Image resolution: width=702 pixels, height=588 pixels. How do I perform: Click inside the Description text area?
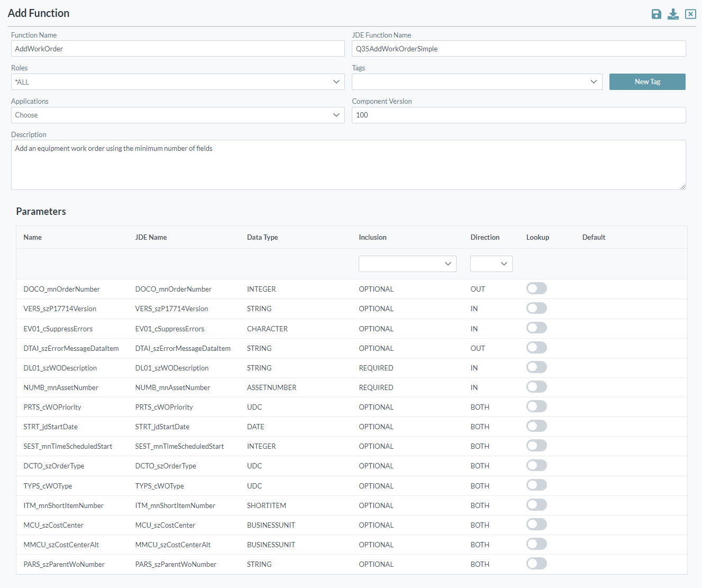[348, 165]
